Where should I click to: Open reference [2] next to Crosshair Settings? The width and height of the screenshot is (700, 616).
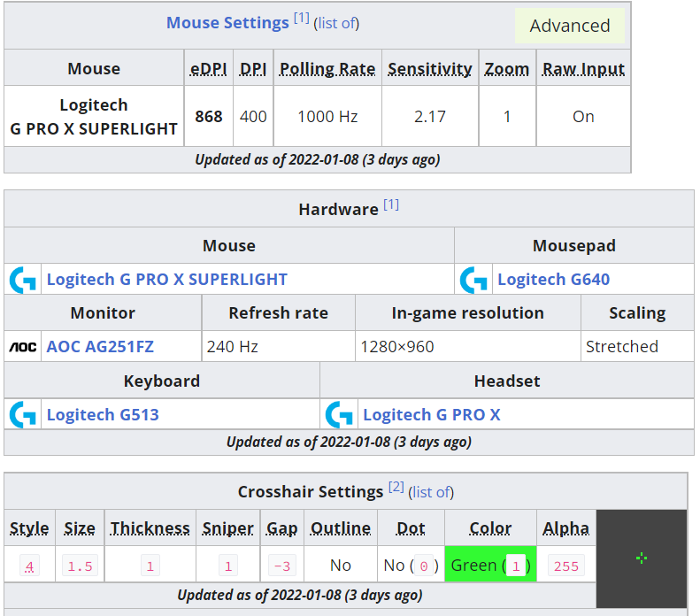pyautogui.click(x=396, y=487)
